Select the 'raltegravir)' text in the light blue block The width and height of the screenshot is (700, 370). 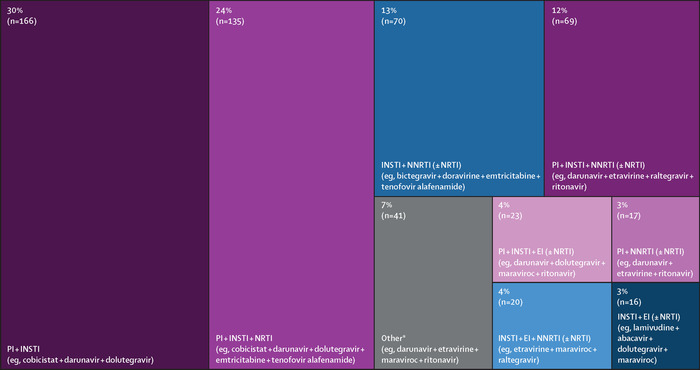click(519, 359)
